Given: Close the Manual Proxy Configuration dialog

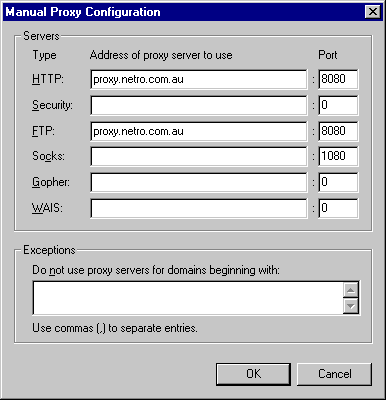Looking at the screenshot, I should pos(373,12).
